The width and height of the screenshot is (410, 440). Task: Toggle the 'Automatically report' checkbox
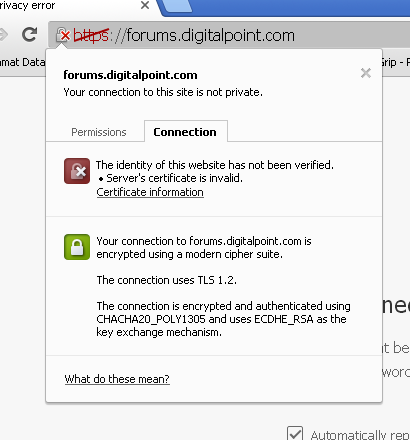click(x=295, y=433)
